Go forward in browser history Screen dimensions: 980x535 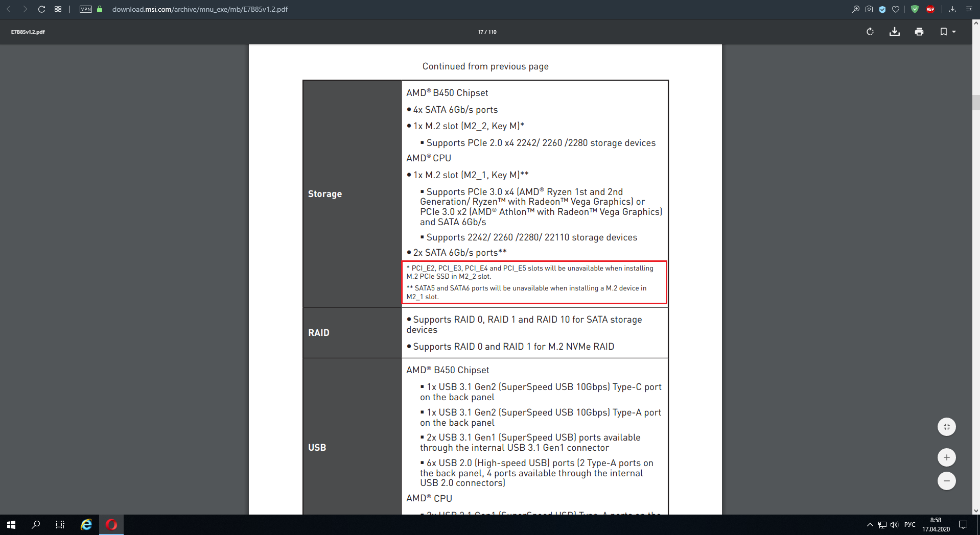[25, 9]
